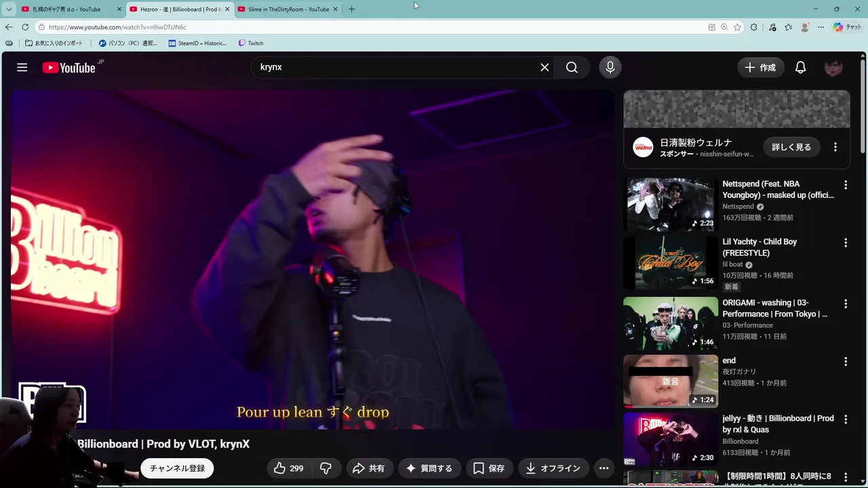The image size is (868, 488).
Task: Close the 札幌のギャグ男 tab
Action: (x=119, y=9)
